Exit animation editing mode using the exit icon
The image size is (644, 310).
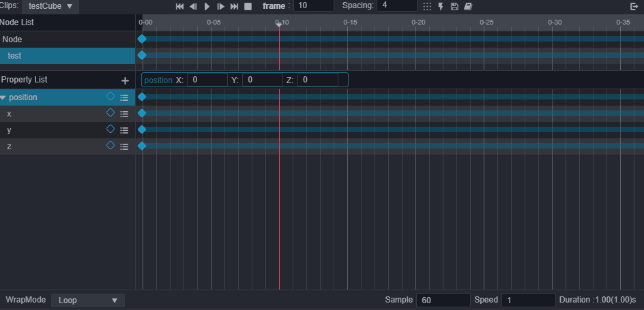[634, 6]
